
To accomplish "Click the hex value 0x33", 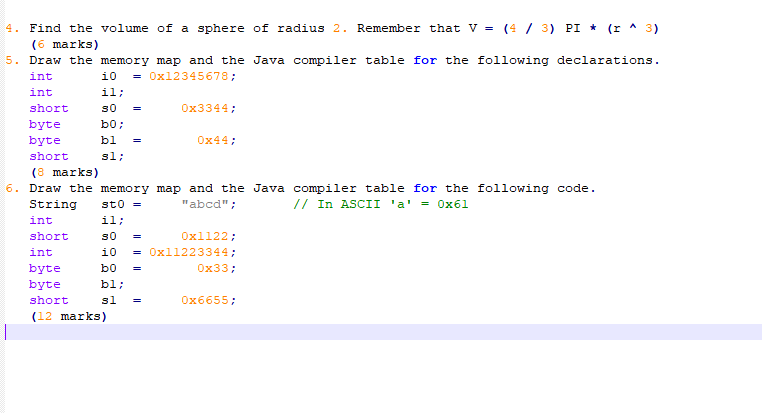I will click(212, 268).
